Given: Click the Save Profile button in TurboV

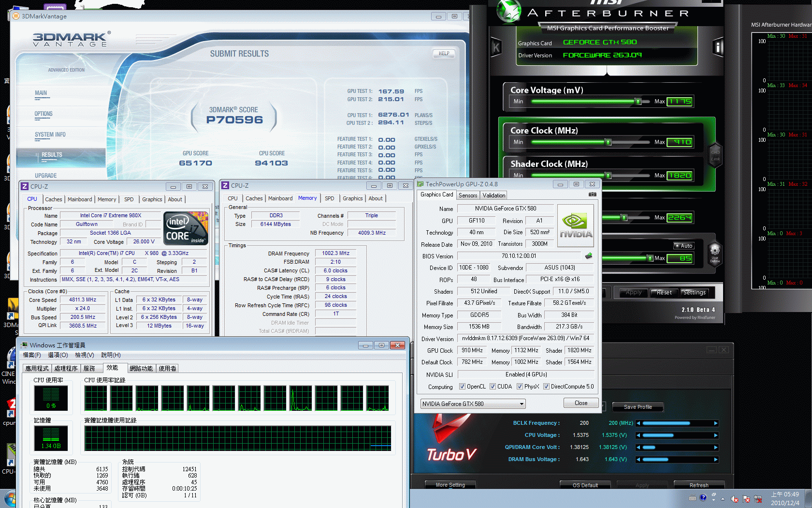Looking at the screenshot, I should pyautogui.click(x=638, y=407).
